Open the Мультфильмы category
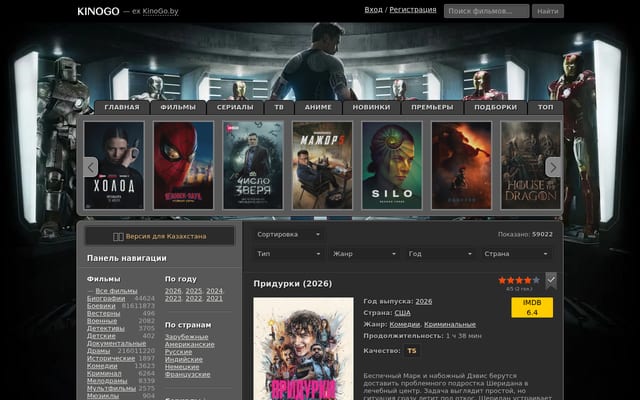Viewport: 640px width, 400px height. pyautogui.click(x=111, y=388)
